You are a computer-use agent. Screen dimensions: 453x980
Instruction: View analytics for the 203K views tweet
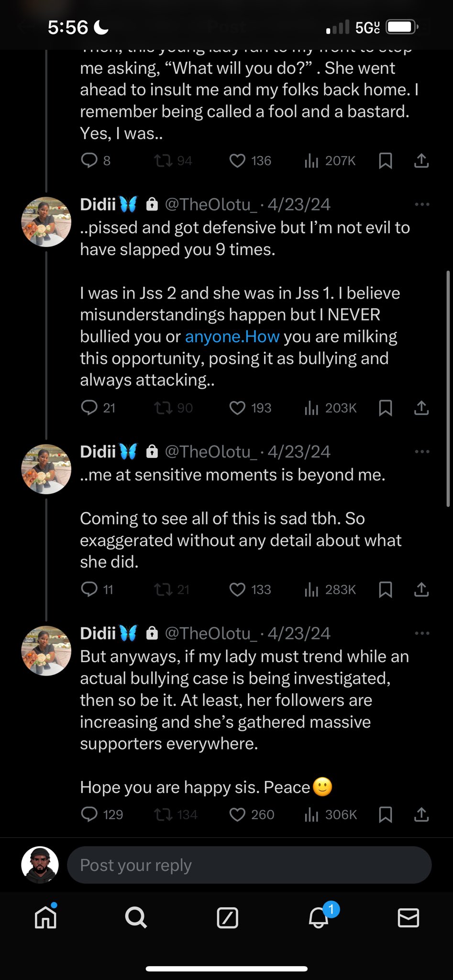tap(311, 408)
